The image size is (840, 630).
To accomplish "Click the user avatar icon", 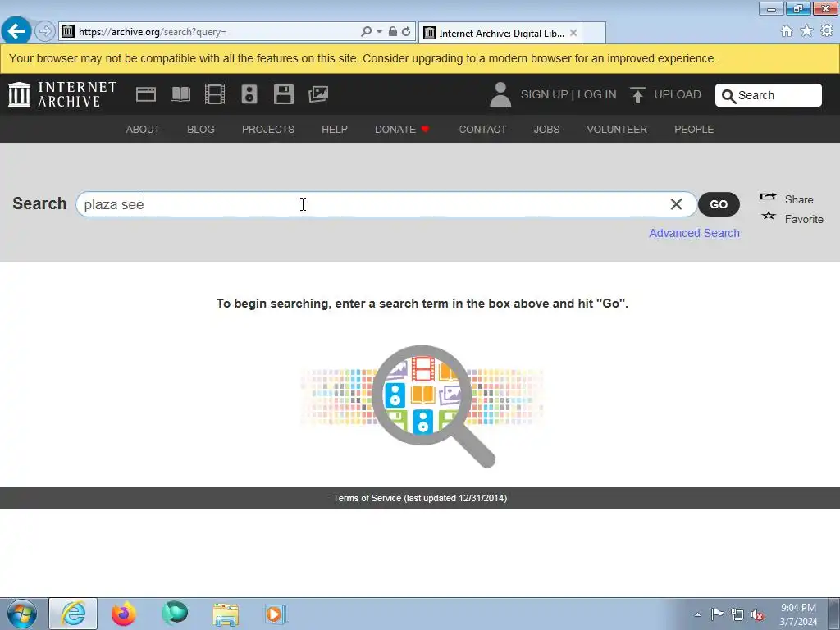I will point(500,94).
